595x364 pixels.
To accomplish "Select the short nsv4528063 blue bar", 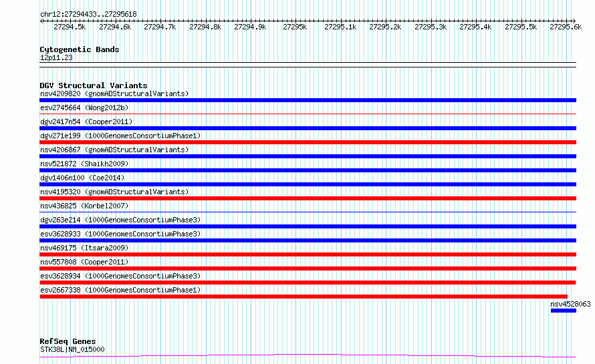I will [564, 311].
